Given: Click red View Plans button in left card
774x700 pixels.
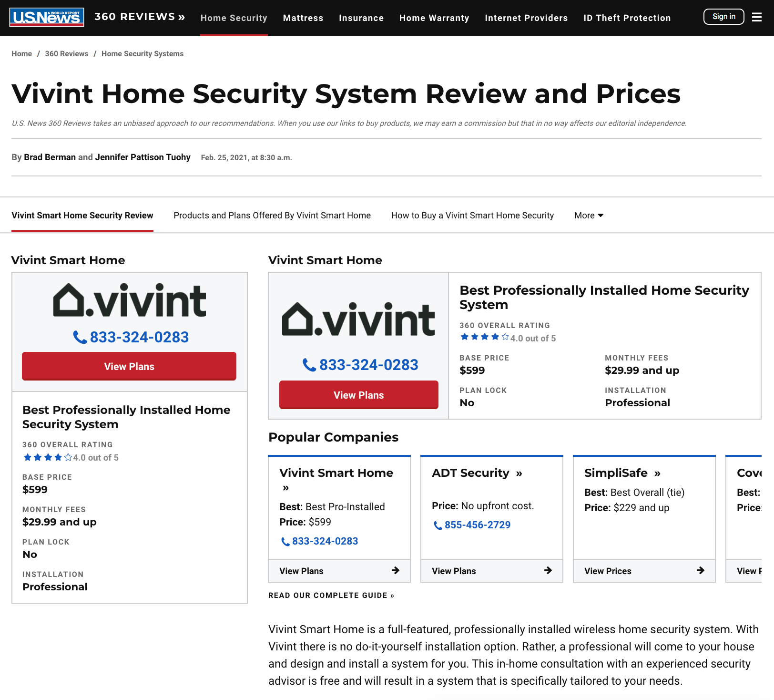Looking at the screenshot, I should [129, 366].
